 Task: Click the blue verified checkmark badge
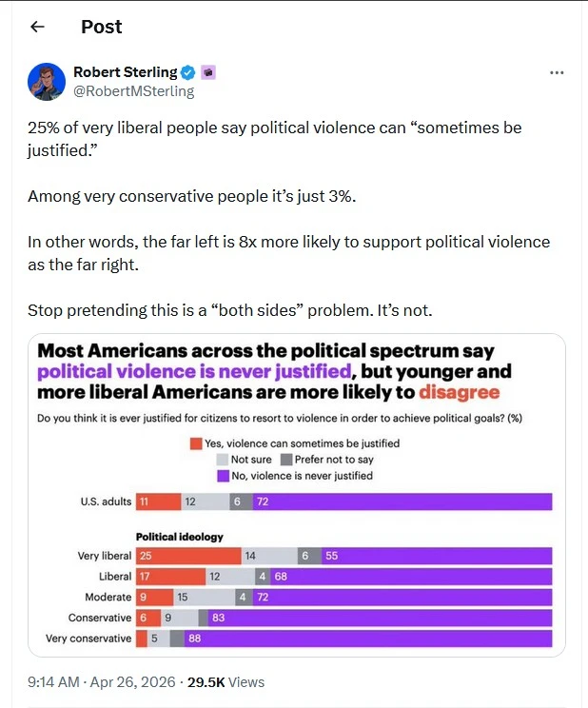pos(188,72)
